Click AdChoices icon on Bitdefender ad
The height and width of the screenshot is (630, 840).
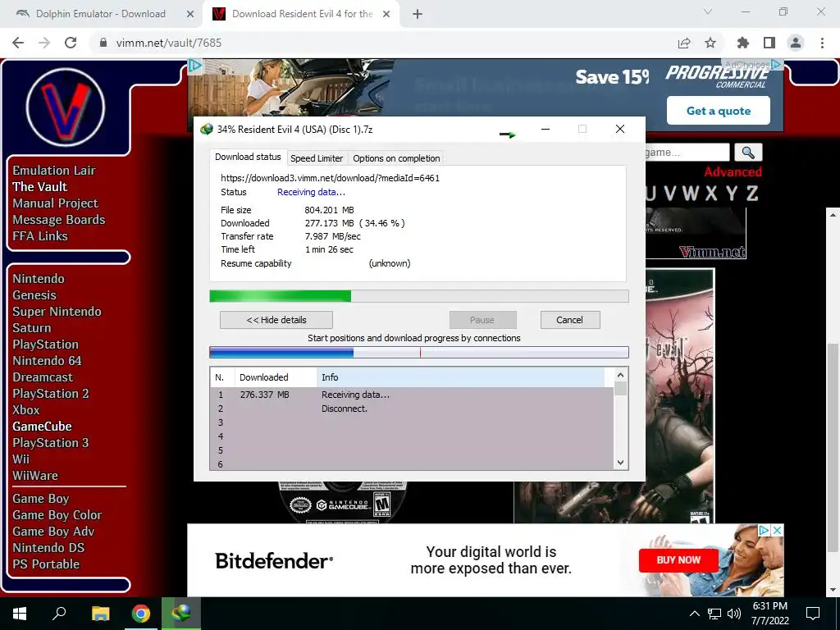coord(765,531)
